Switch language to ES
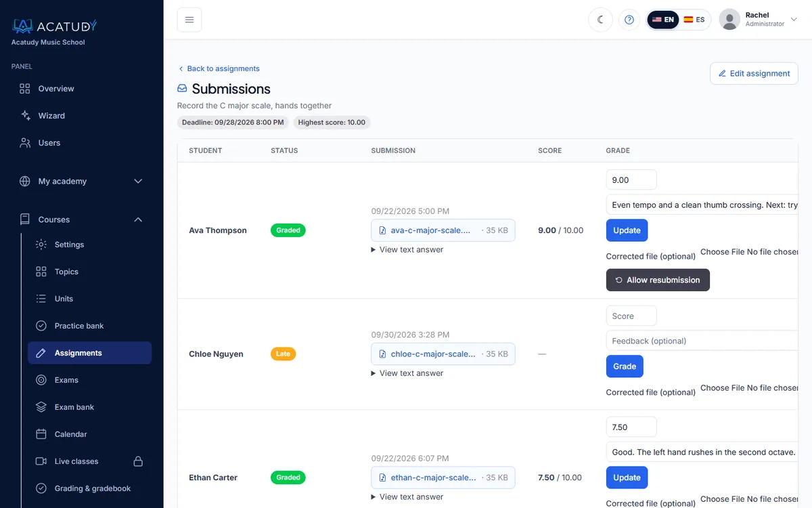This screenshot has height=508, width=812. click(x=694, y=20)
